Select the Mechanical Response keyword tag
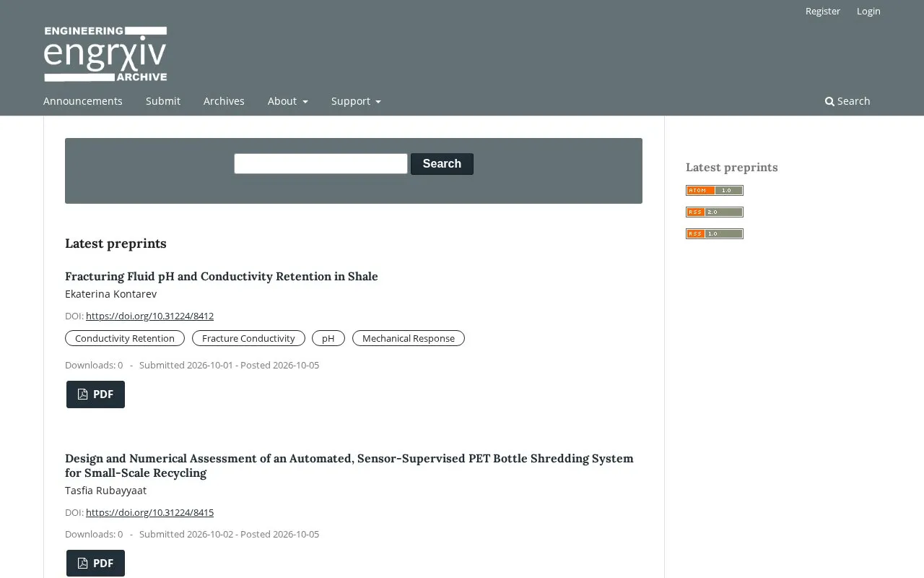The image size is (924, 578). click(x=409, y=338)
